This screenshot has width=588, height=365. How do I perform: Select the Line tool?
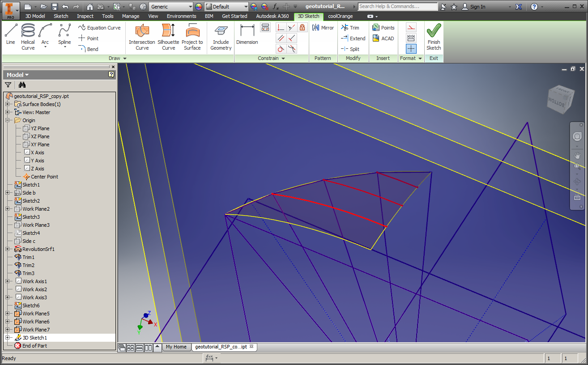[11, 35]
